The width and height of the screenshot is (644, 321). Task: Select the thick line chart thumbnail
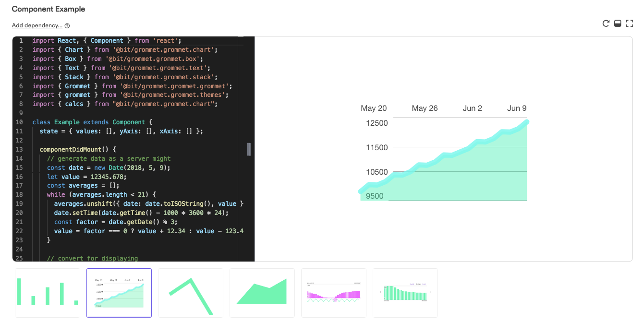[x=191, y=293]
